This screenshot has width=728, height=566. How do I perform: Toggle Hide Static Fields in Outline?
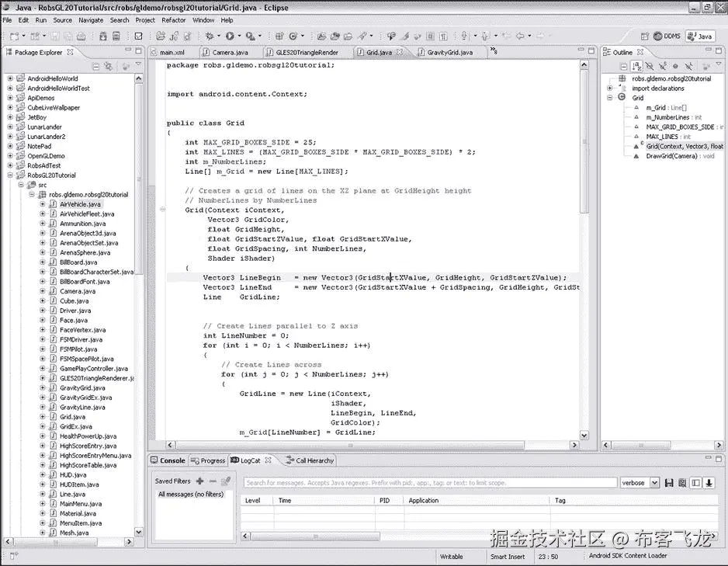point(663,66)
